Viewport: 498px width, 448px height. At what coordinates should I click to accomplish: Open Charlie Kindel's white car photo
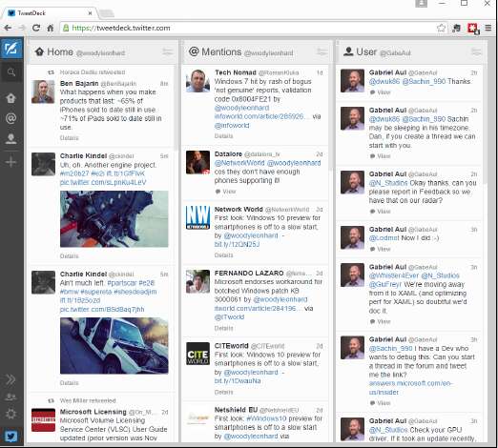pyautogui.click(x=114, y=345)
